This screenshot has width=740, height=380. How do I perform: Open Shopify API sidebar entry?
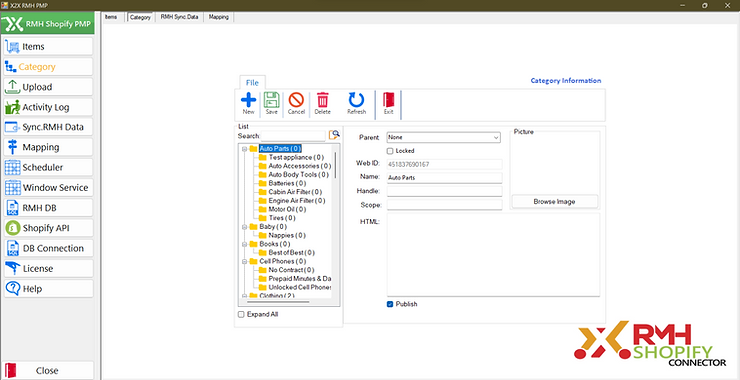[48, 228]
